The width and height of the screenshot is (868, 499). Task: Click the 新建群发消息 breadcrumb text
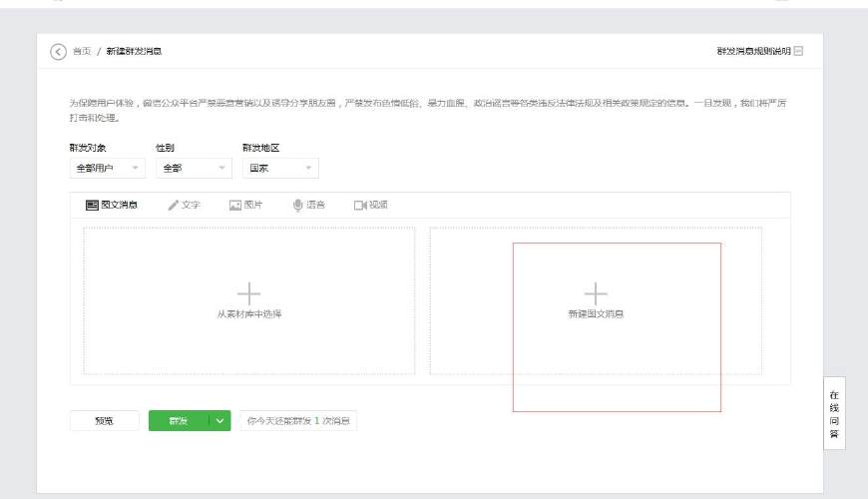[x=134, y=51]
